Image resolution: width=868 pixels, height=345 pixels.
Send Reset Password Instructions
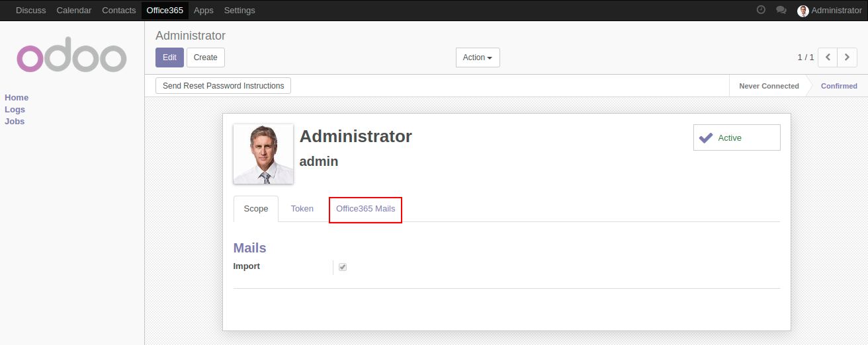tap(224, 86)
